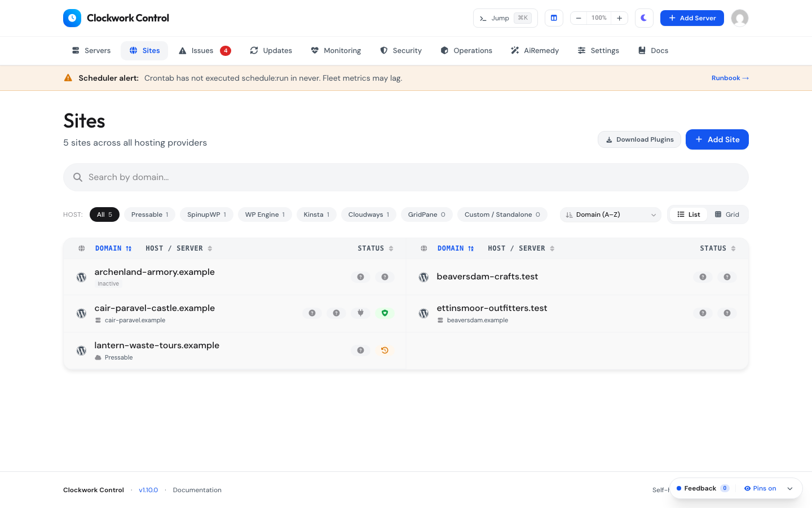This screenshot has width=812, height=508.
Task: Sort by HOST / SERVER in right header
Action: pos(521,248)
